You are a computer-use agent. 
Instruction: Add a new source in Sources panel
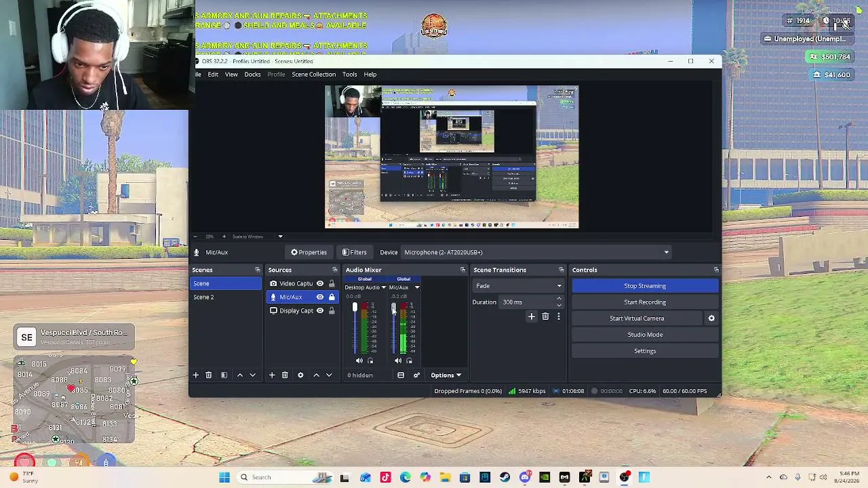(272, 375)
